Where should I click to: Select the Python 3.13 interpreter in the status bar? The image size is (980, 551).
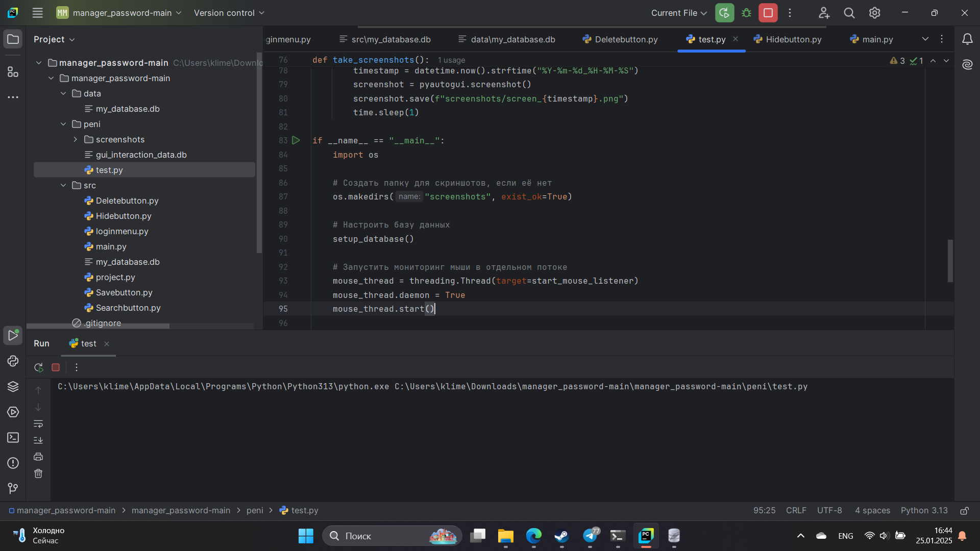click(924, 510)
